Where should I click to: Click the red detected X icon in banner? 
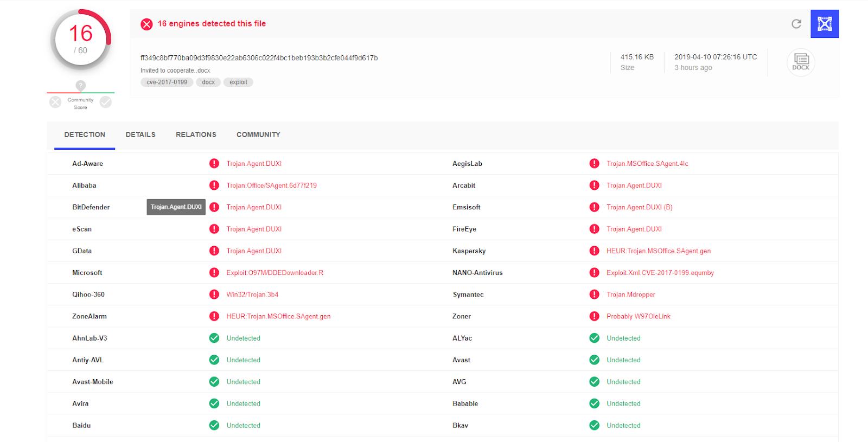click(146, 24)
